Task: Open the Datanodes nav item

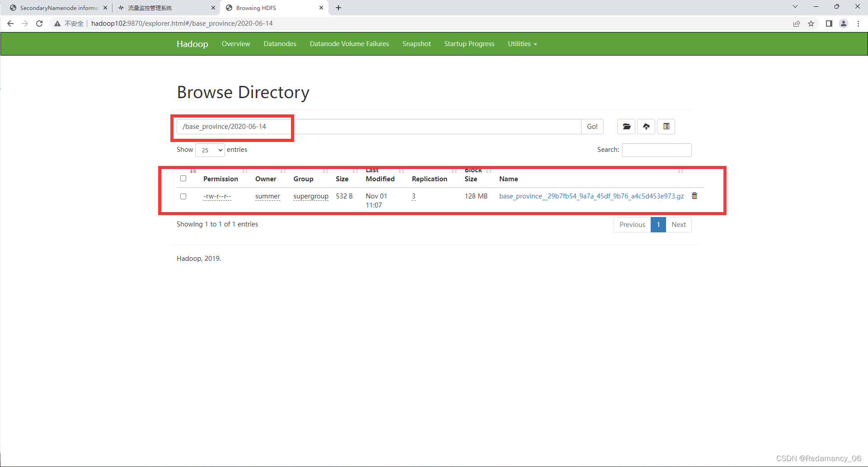Action: click(280, 44)
